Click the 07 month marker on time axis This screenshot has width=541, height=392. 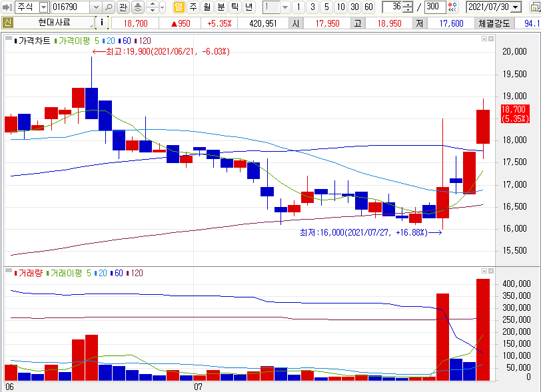pos(198,387)
